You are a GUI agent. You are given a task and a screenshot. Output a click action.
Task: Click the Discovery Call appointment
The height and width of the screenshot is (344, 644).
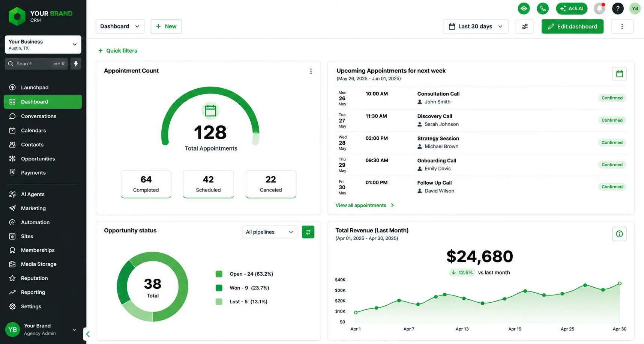pos(481,120)
